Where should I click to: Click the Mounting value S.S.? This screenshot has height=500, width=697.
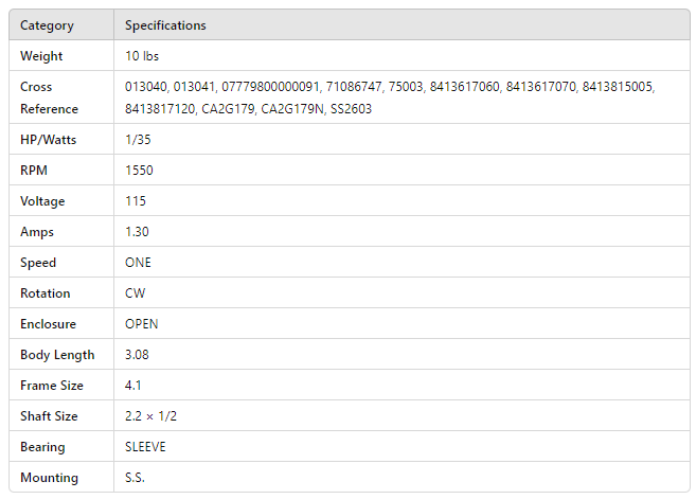135,478
